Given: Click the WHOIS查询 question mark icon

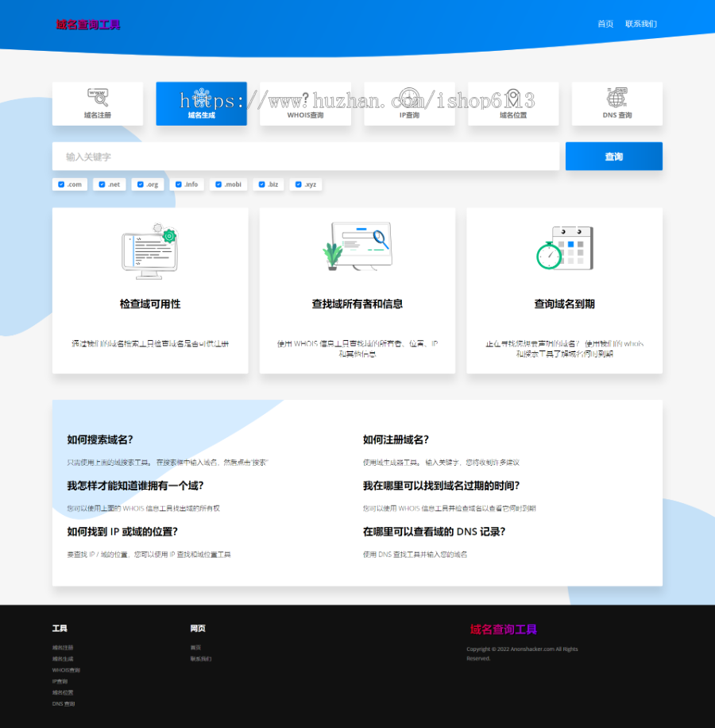Looking at the screenshot, I should 305,98.
